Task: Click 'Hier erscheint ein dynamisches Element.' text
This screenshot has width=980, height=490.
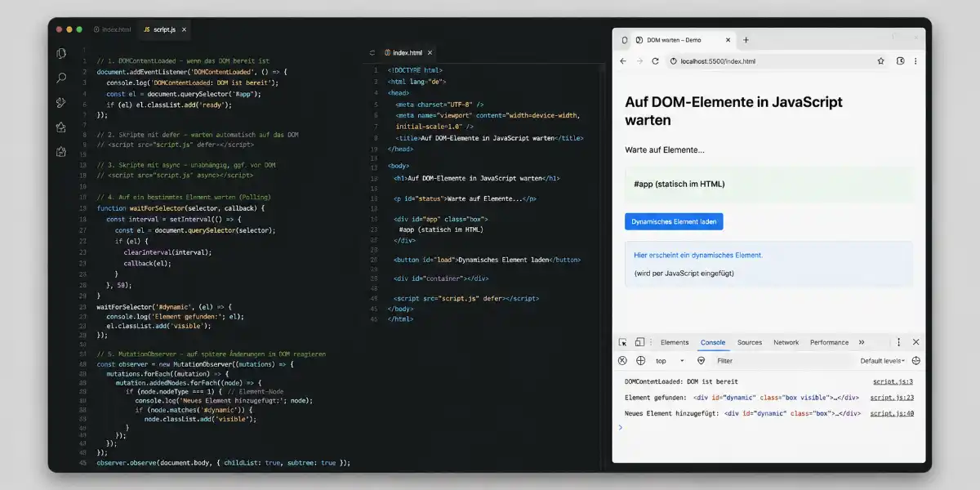Action: pos(698,256)
